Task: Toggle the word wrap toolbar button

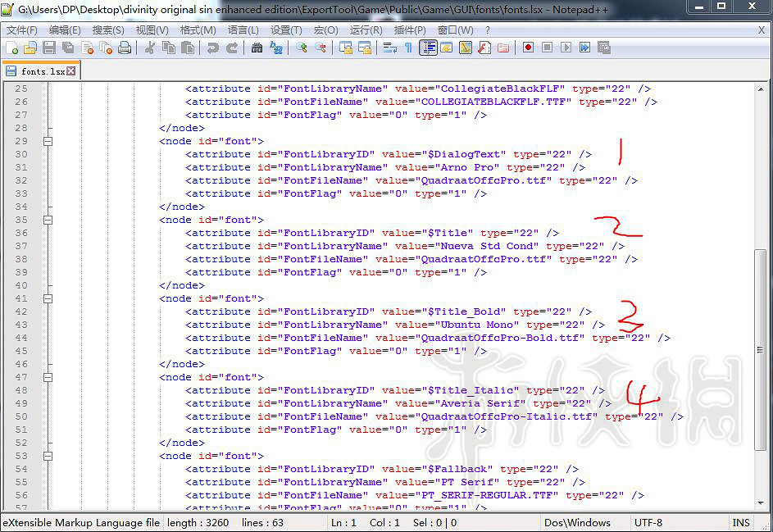Action: point(388,48)
